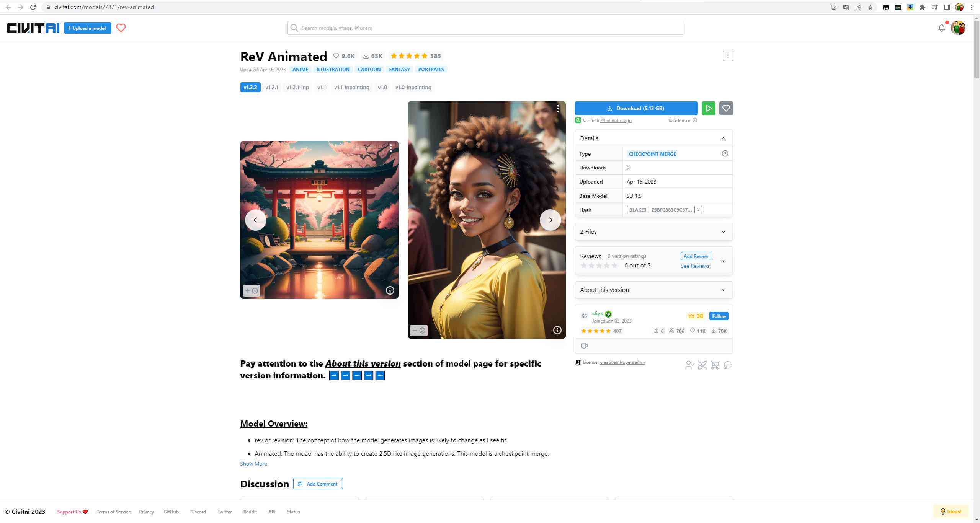Viewport: 980px width, 523px height.
Task: Click the Ideas! button in footer
Action: point(951,512)
